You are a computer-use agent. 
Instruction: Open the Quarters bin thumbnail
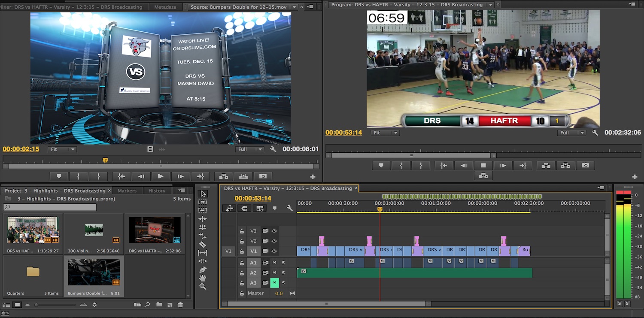pos(33,272)
